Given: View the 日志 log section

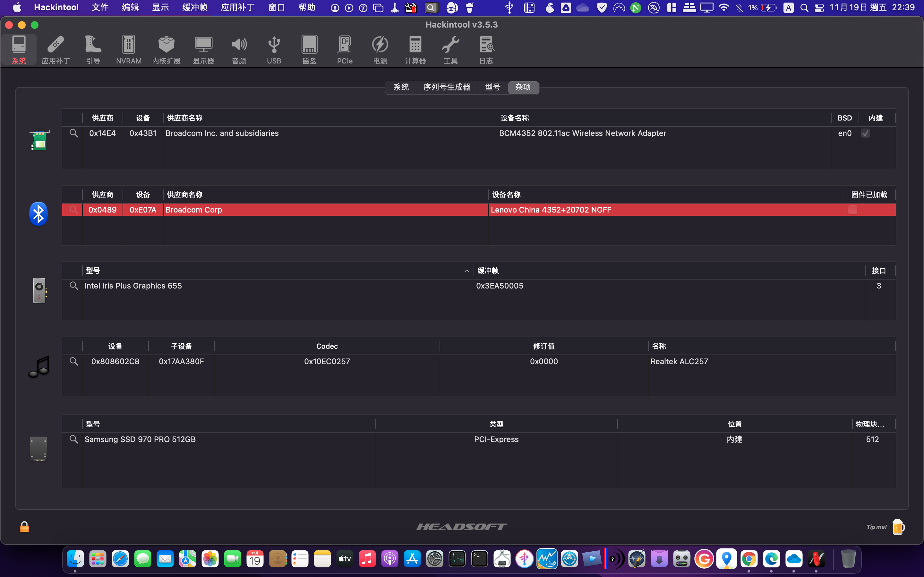Looking at the screenshot, I should click(x=485, y=49).
